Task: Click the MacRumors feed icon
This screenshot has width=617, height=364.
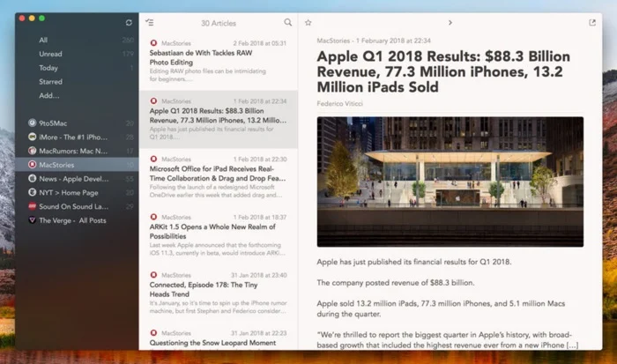Action: click(x=33, y=151)
